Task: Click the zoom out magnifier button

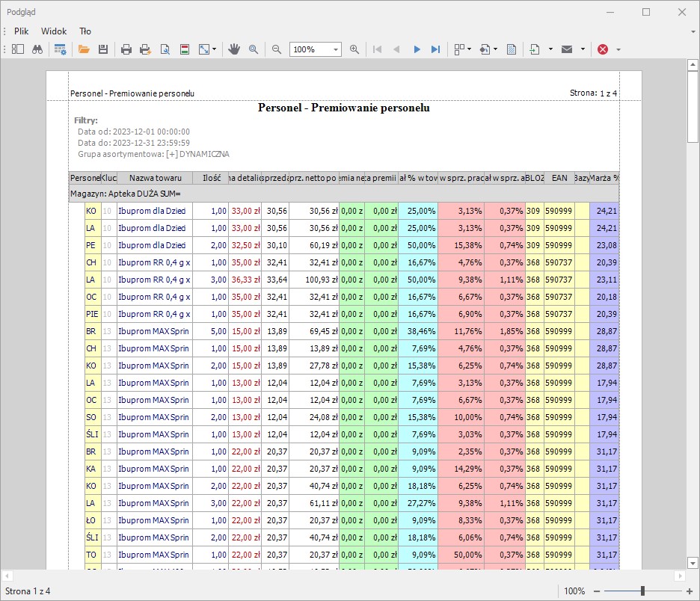Action: (x=277, y=49)
